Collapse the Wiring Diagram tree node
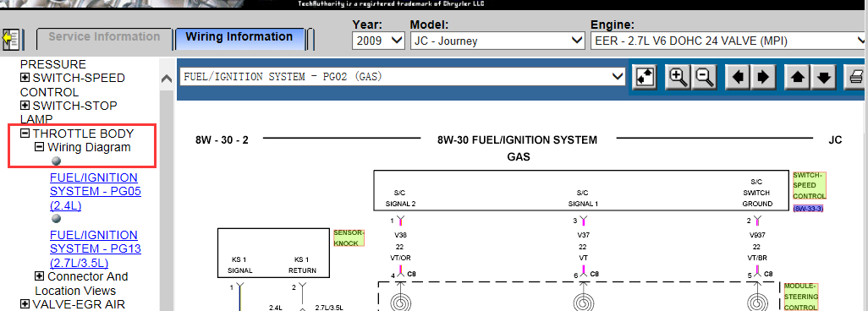The width and height of the screenshot is (868, 311). 39,147
